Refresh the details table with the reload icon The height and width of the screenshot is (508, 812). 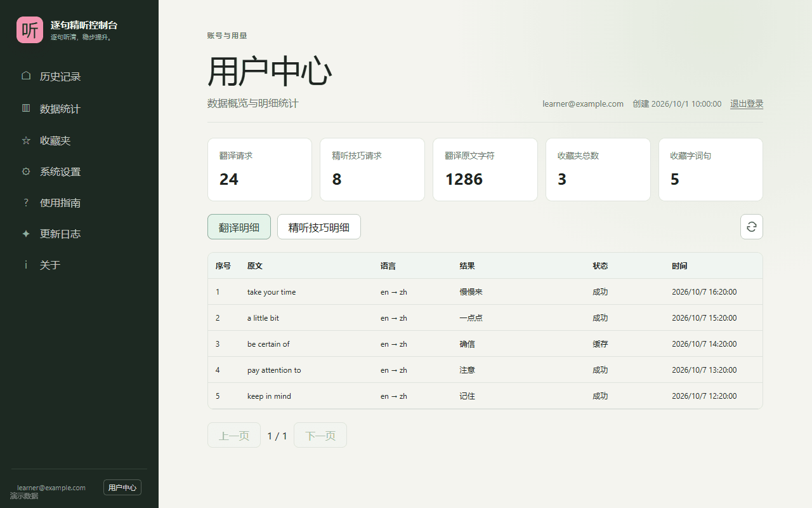coord(752,227)
